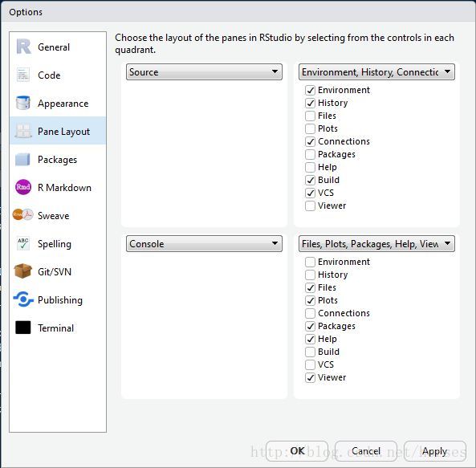Click the Pane Layout grid icon
Viewport: 476px width, 468px height.
(x=23, y=131)
